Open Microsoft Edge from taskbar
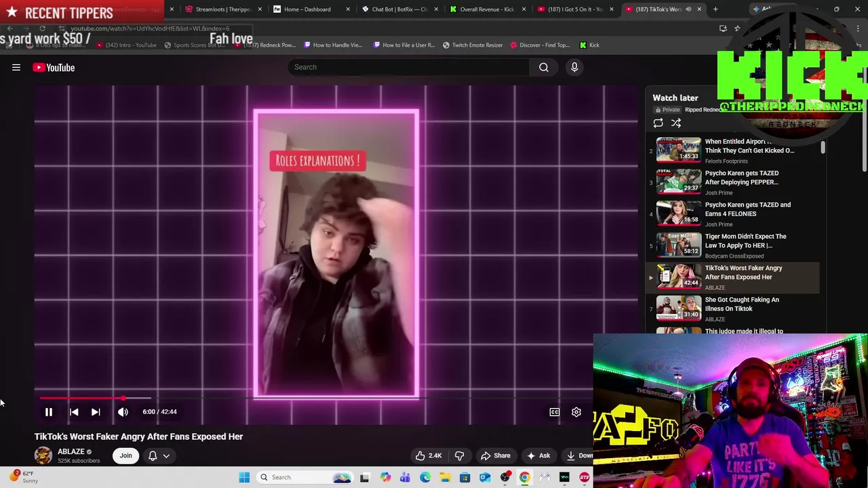The height and width of the screenshot is (488, 868). (425, 477)
